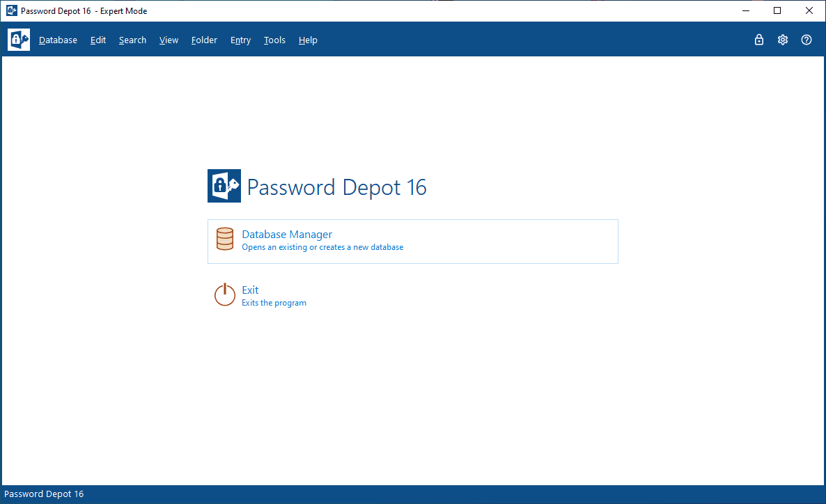Click the title bar application icon
826x504 pixels.
pos(12,10)
